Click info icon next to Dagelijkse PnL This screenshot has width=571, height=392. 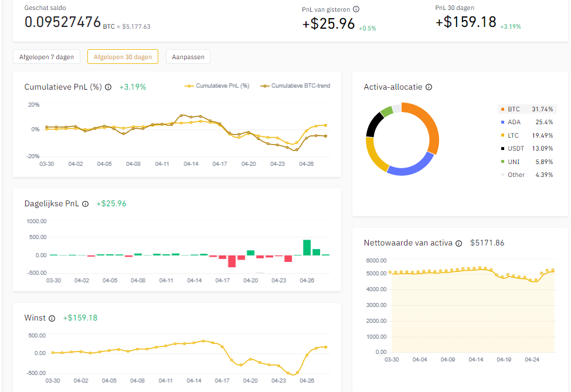(x=85, y=204)
